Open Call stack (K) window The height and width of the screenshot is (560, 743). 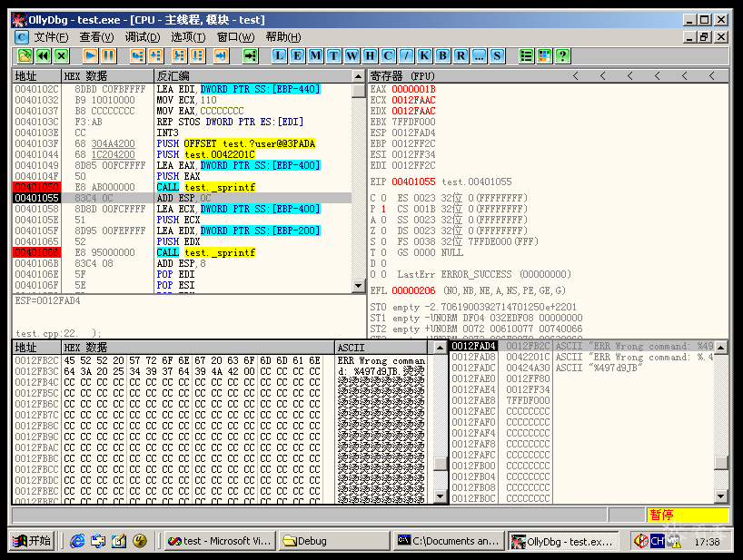(424, 55)
